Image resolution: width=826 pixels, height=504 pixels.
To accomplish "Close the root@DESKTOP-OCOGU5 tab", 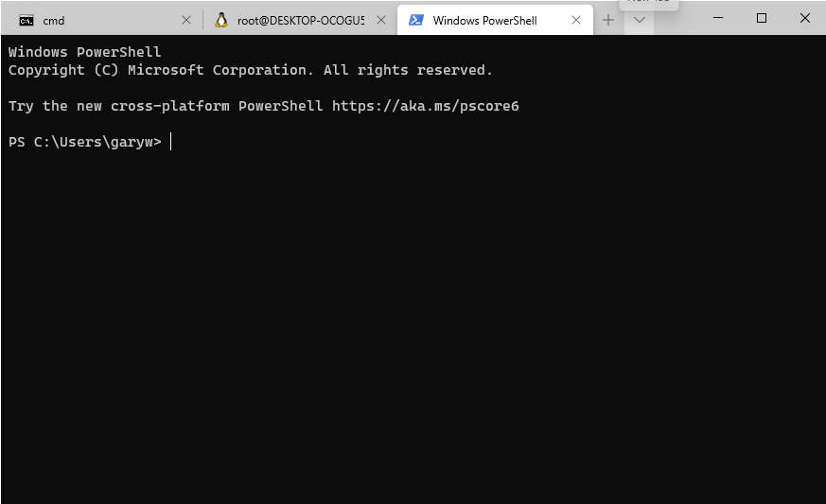I will (381, 20).
